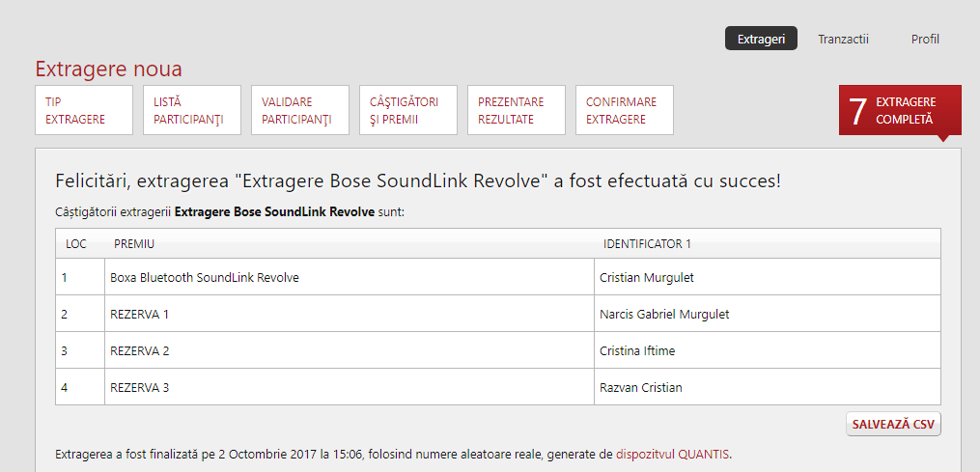Click the LOC column header
The image size is (980, 472).
[x=76, y=244]
